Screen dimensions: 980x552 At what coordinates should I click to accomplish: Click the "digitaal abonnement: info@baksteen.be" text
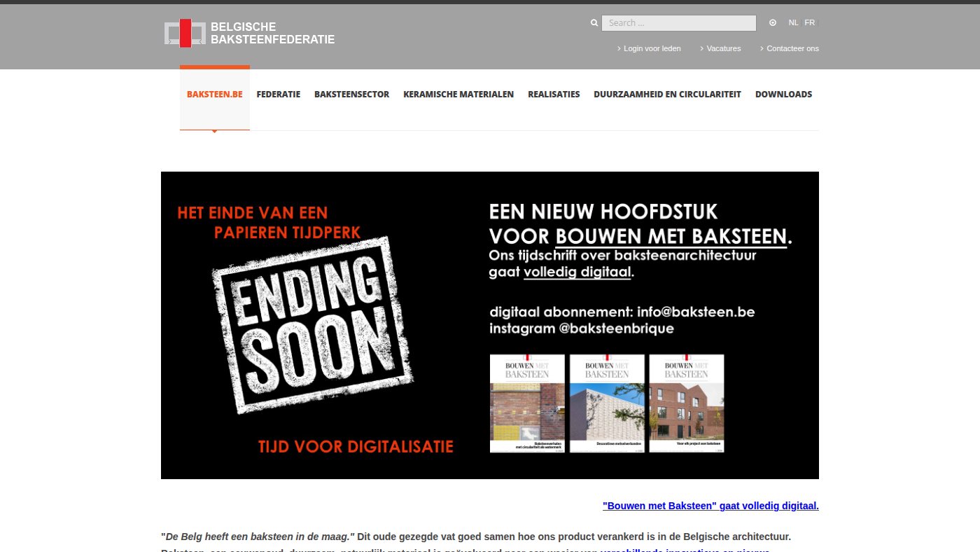click(622, 312)
